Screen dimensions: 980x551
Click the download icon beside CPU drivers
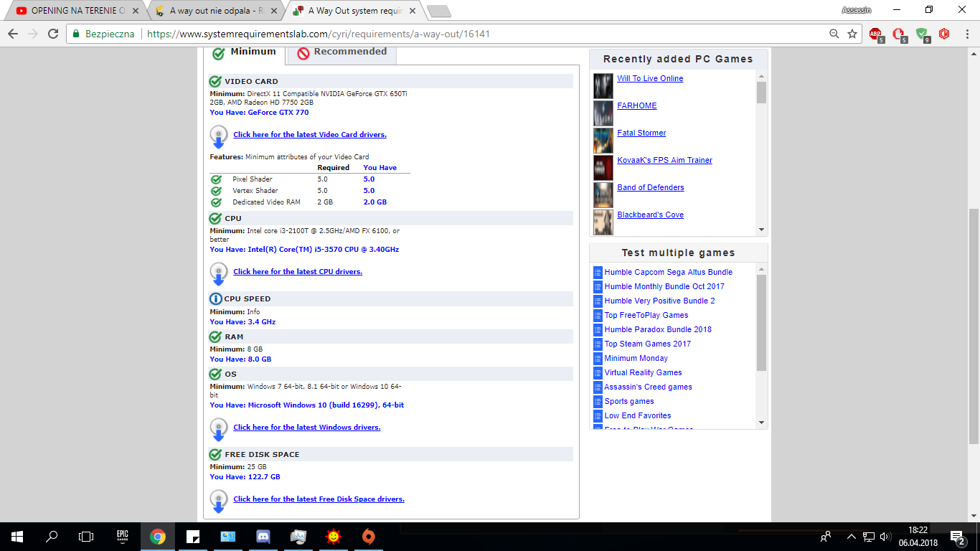pos(219,273)
